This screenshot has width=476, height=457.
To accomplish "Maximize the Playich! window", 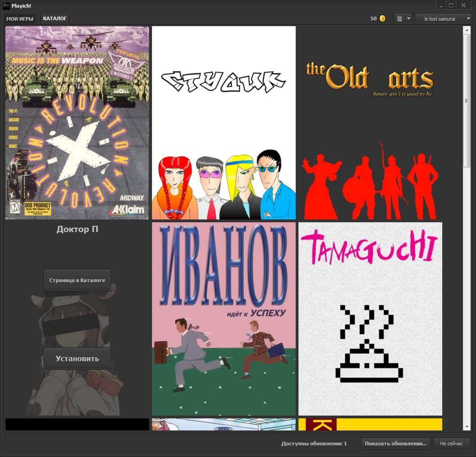I will tap(451, 5).
